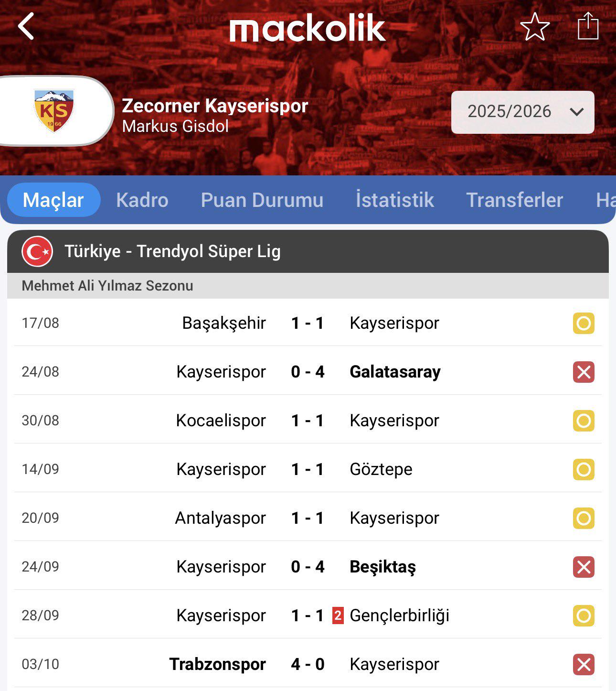
Task: Open the 2025/2026 season dropdown
Action: (522, 112)
